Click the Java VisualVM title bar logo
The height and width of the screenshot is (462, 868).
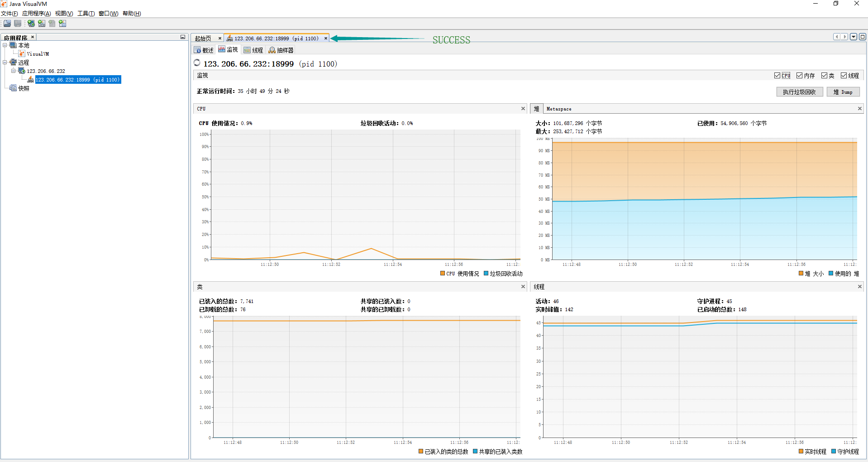(x=4, y=4)
